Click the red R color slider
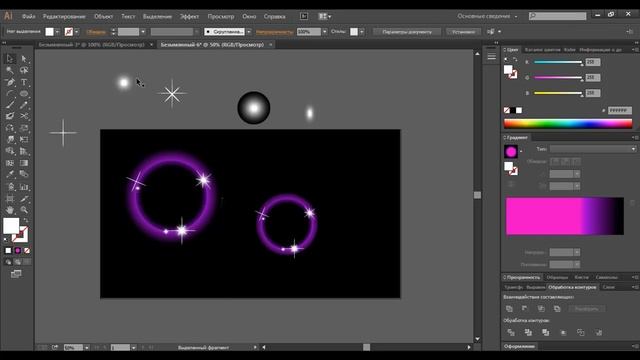Image resolution: width=640 pixels, height=360 pixels. point(558,62)
